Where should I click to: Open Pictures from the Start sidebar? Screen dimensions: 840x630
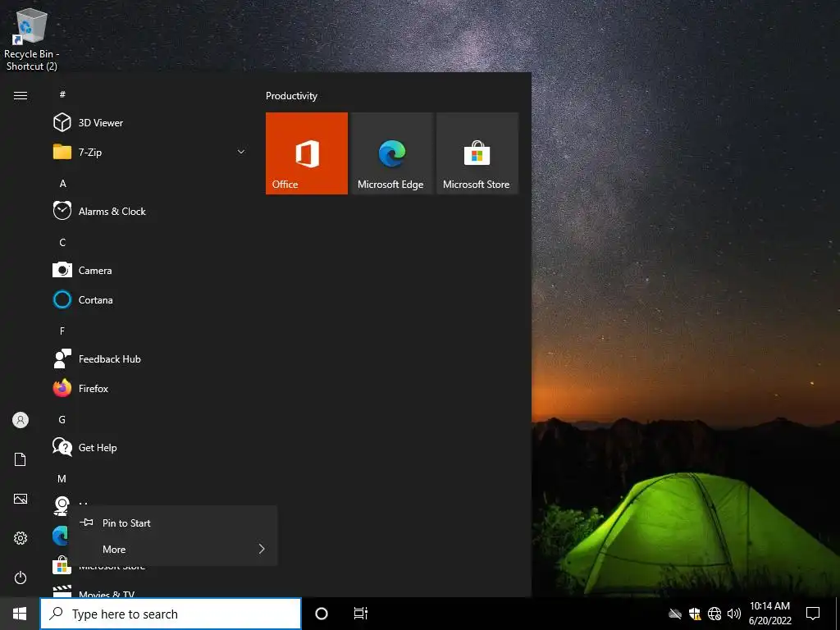21,499
